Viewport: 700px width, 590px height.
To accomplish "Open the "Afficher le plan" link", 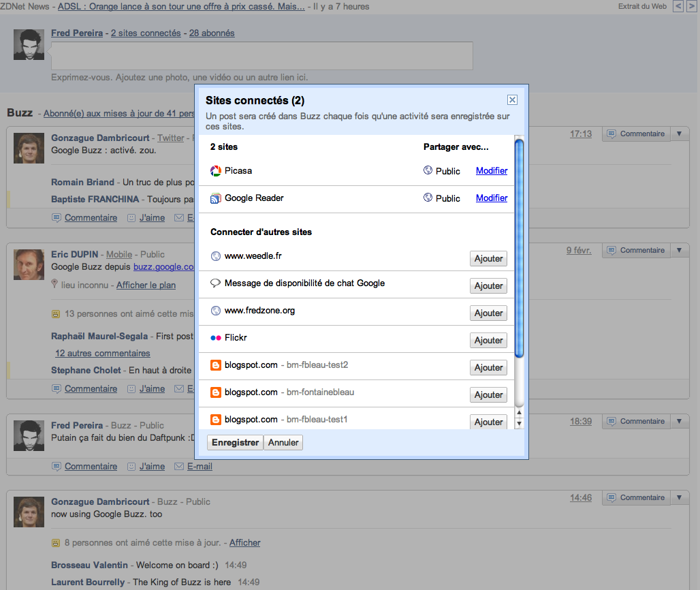I will pos(146,285).
